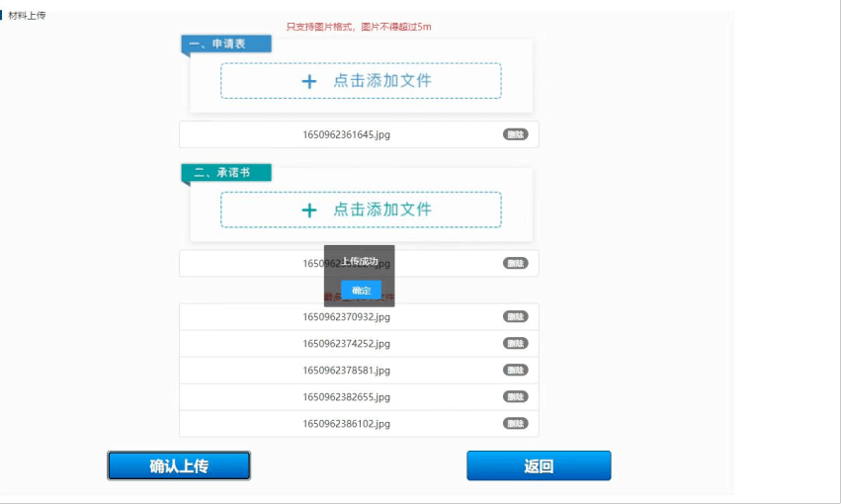
Task: Remove 1650962386102.jpg using its 删除 badge
Action: [x=515, y=424]
